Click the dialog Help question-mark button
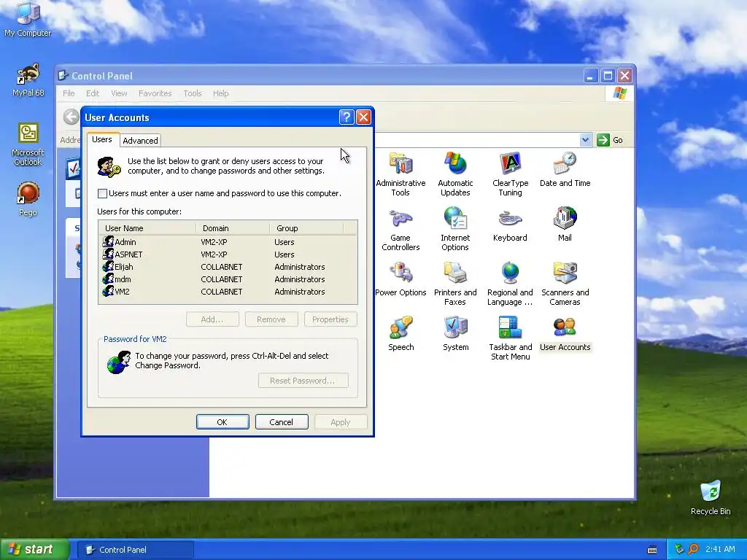 click(x=347, y=117)
